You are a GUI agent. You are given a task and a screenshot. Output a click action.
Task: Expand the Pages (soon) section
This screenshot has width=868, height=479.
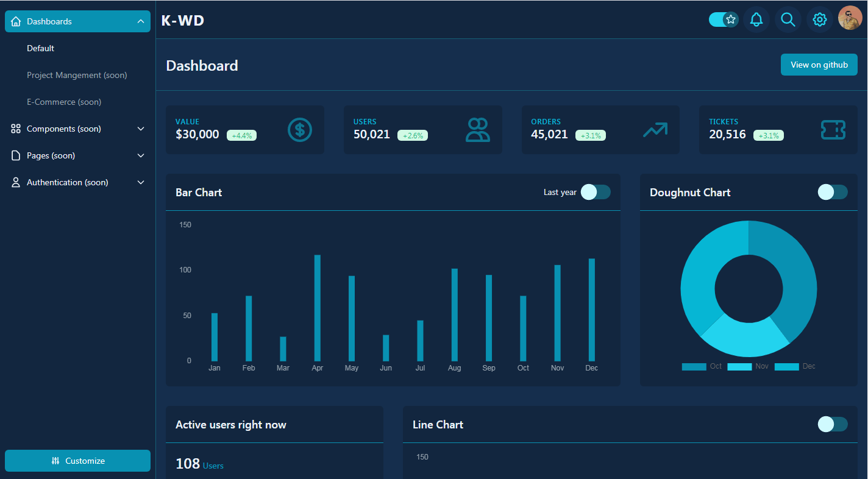[77, 155]
